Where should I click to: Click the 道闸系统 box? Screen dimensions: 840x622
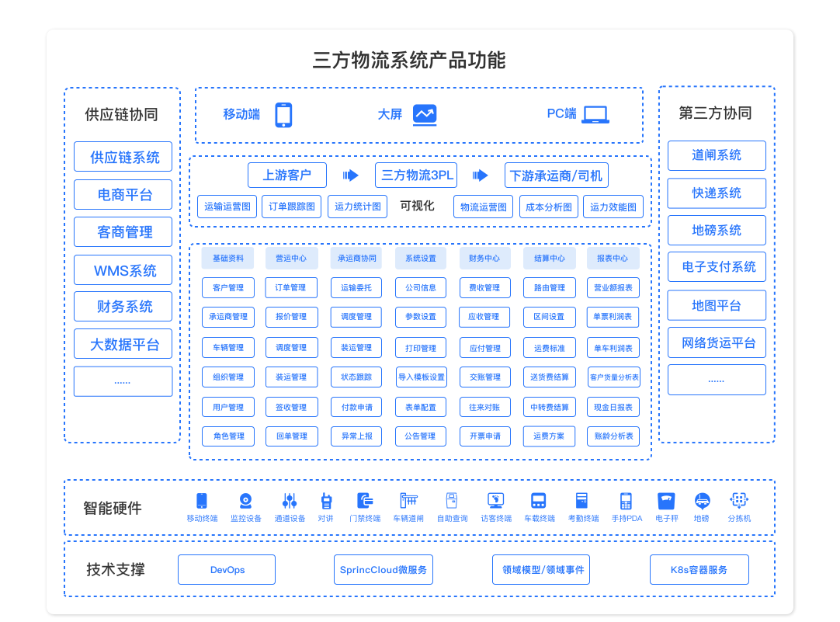[717, 155]
